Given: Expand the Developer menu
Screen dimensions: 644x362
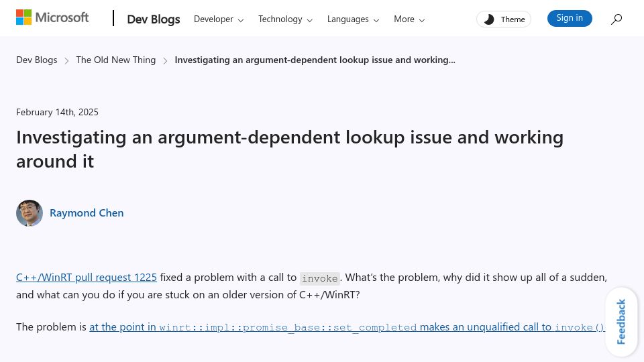Looking at the screenshot, I should coord(219,19).
